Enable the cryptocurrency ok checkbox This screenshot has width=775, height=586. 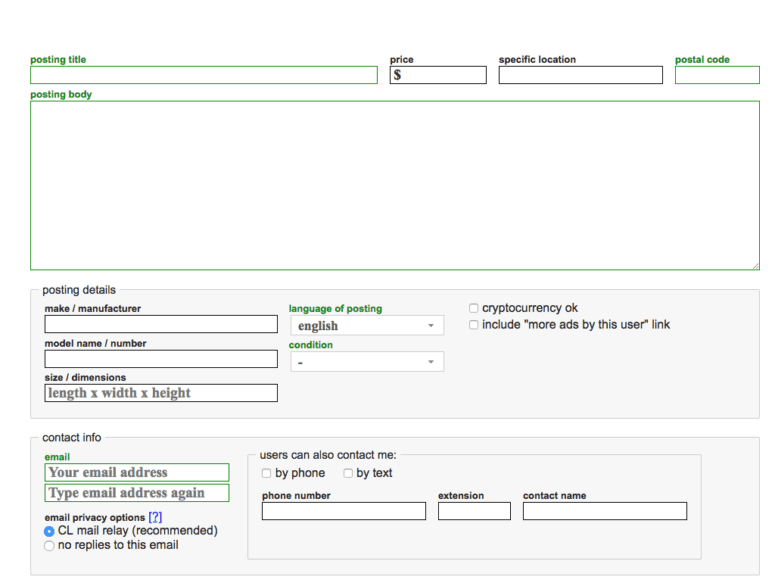coord(474,309)
